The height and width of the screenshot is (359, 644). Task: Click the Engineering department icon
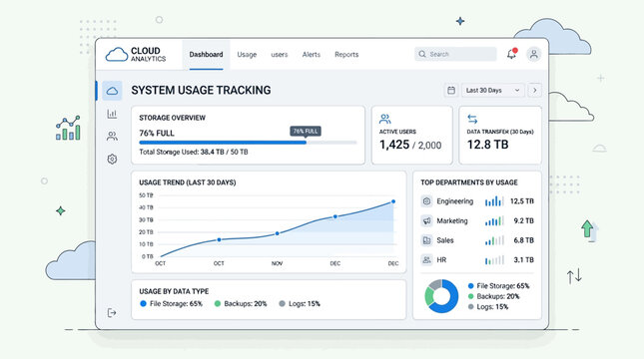(x=426, y=201)
